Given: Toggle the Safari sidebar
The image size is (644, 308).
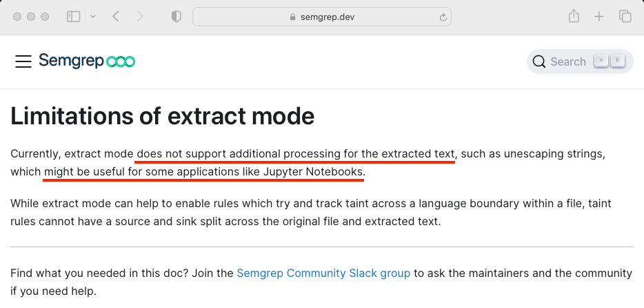Looking at the screenshot, I should (74, 17).
